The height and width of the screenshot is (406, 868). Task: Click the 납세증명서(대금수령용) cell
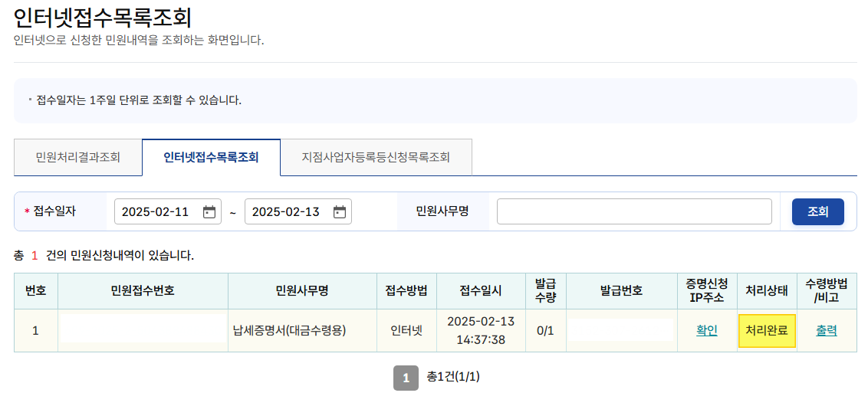click(290, 331)
